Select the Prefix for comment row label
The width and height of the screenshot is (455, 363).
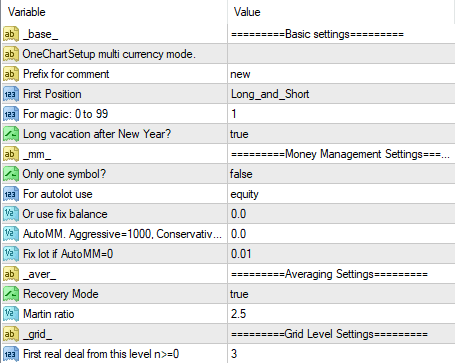pos(66,74)
